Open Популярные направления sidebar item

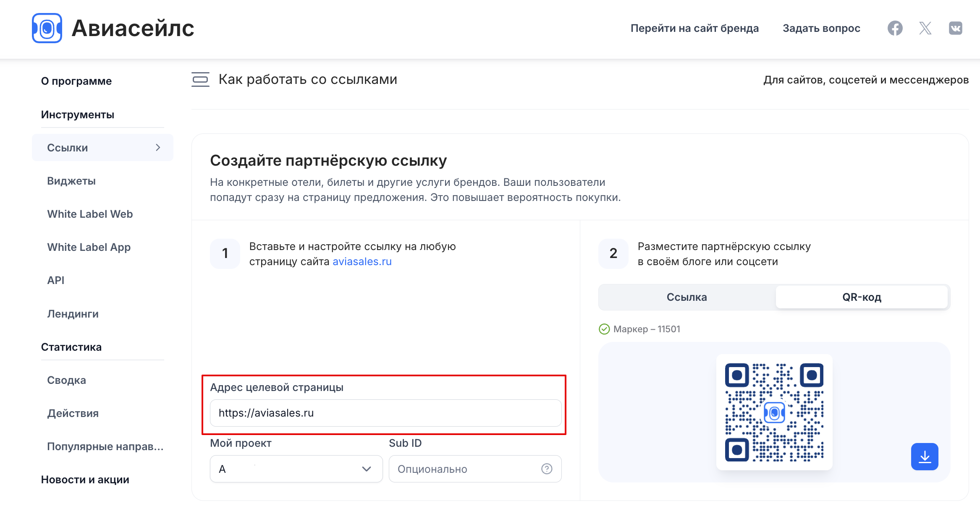tap(105, 446)
